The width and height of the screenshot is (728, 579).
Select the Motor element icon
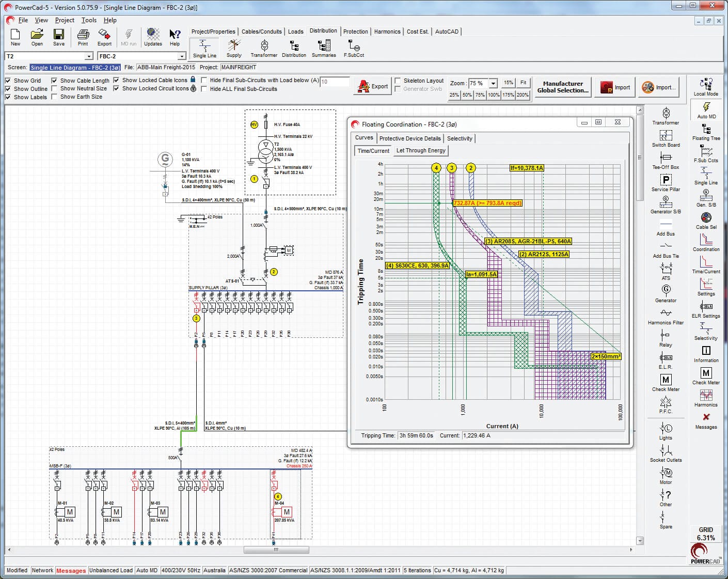(x=666, y=474)
